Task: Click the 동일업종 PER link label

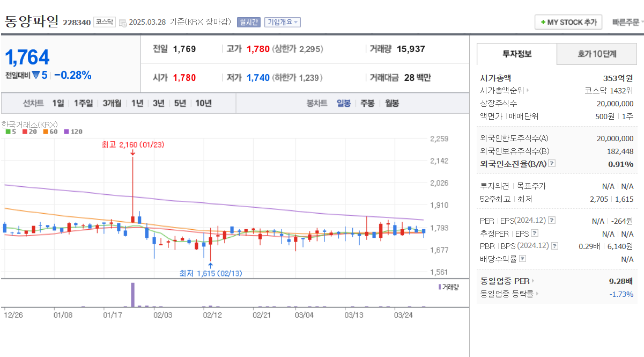Action: pos(505,281)
